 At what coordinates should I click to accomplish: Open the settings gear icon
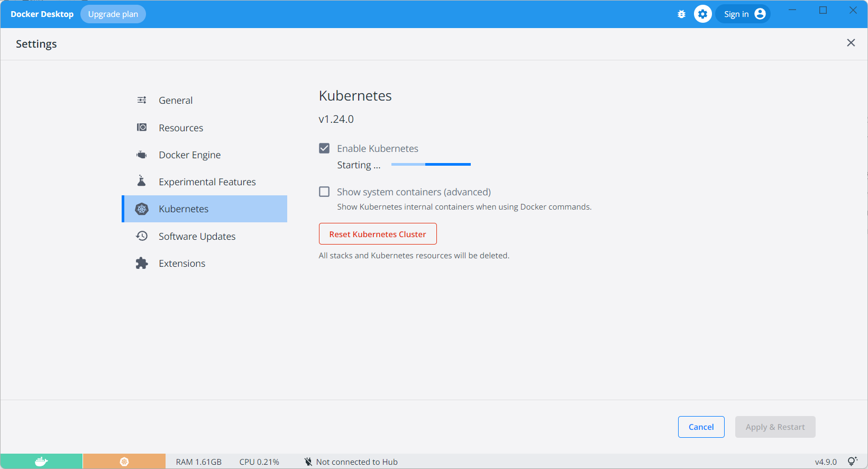703,14
